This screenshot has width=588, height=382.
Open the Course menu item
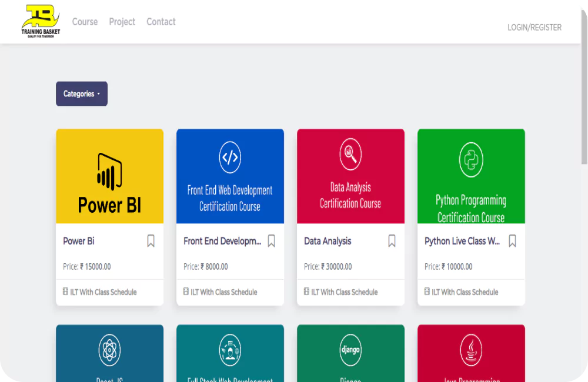[85, 22]
